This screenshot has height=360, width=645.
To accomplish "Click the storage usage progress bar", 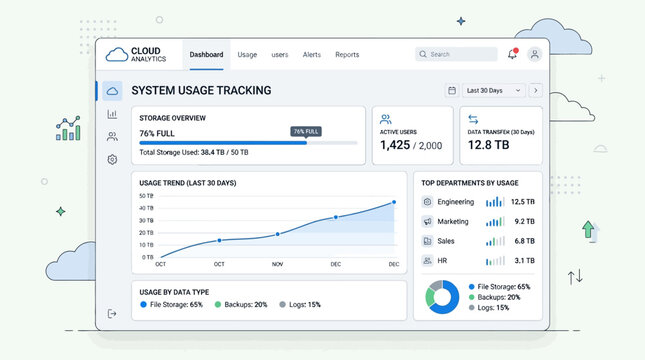I will click(x=248, y=143).
